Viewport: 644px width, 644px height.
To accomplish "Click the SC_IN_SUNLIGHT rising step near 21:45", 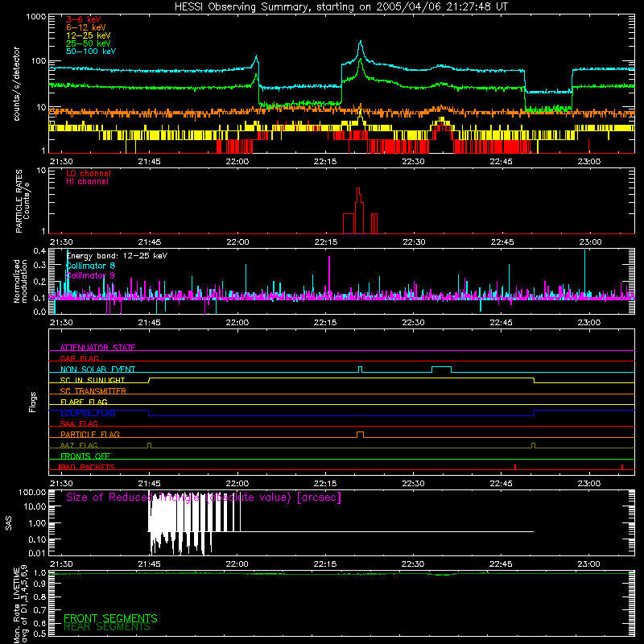I will [149, 380].
